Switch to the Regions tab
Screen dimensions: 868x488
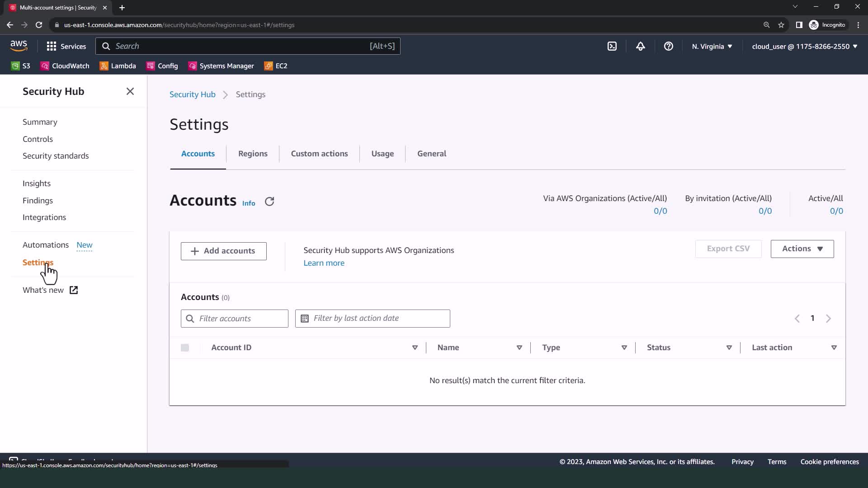(253, 154)
